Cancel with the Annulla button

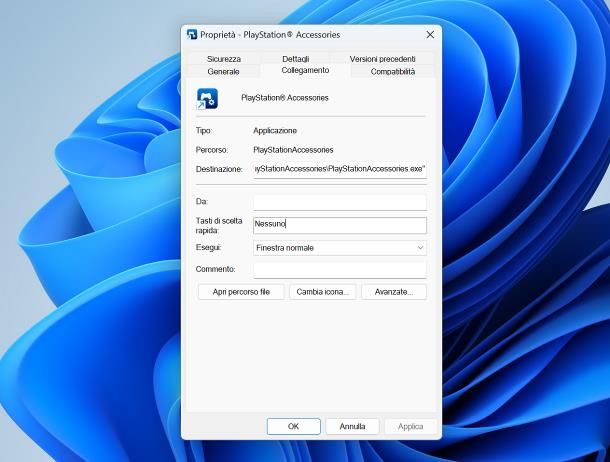tap(352, 427)
